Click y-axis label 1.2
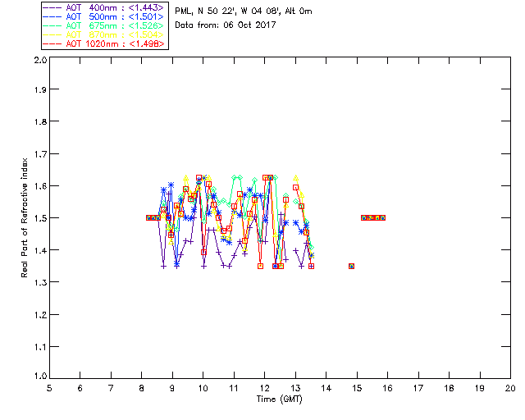 pyautogui.click(x=40, y=315)
